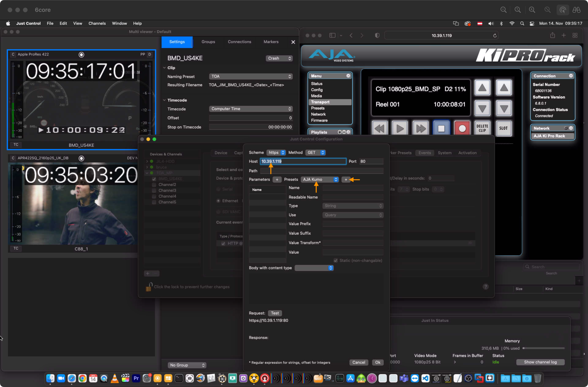Open the browser sidebar toggle
Screen dimensions: 588x387
click(332, 35)
